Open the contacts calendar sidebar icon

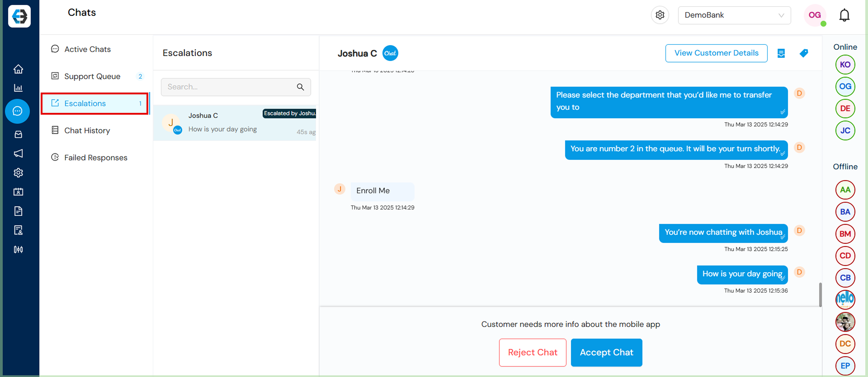coord(18,192)
